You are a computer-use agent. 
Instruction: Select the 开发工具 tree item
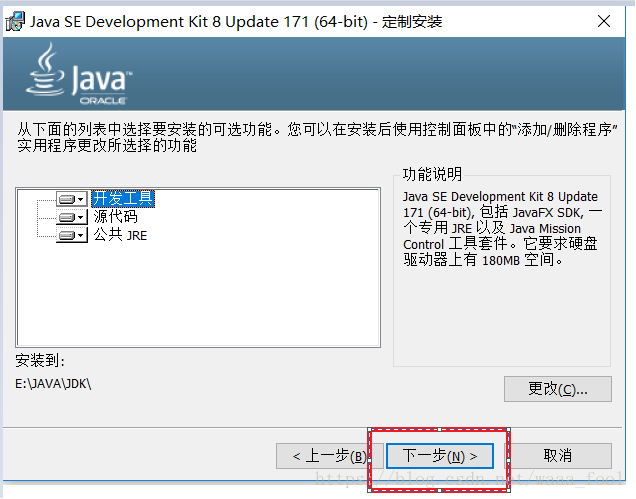pos(123,199)
